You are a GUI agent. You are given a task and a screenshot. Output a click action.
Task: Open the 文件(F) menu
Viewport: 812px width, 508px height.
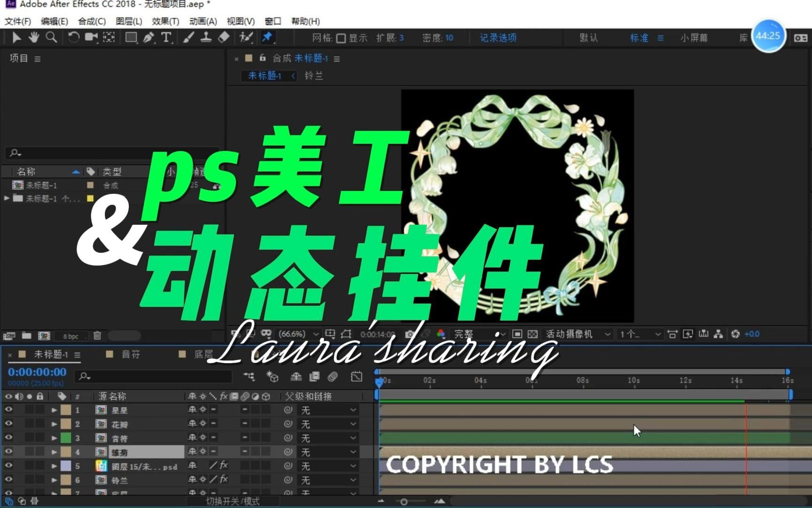(18, 21)
